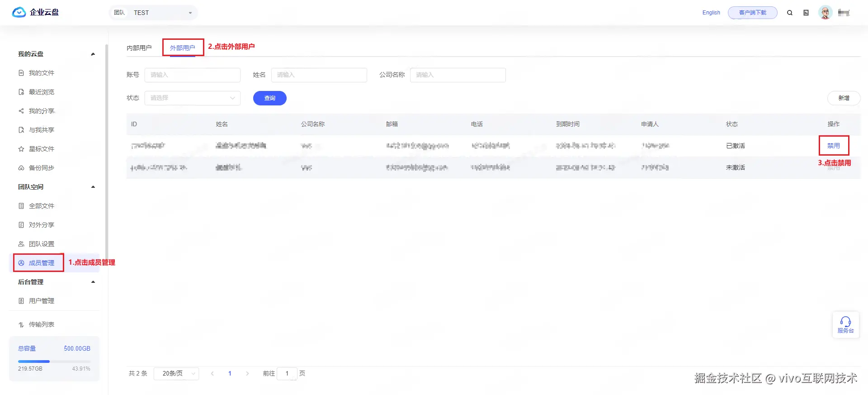Click the 查询 search button
The image size is (868, 395).
[x=270, y=98]
